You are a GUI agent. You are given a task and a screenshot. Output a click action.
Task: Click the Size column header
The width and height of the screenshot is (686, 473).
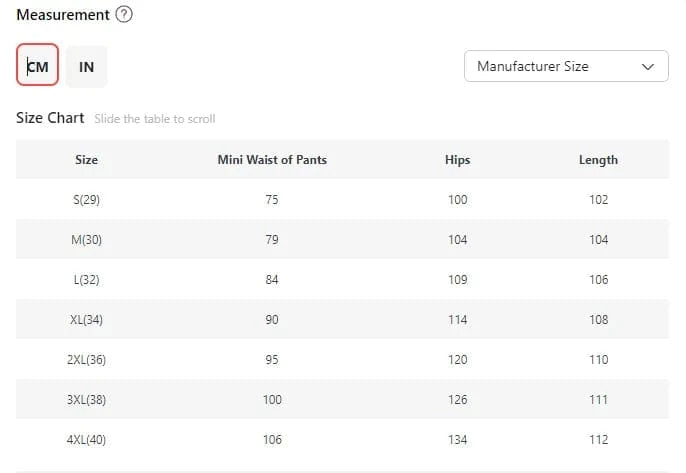(86, 159)
